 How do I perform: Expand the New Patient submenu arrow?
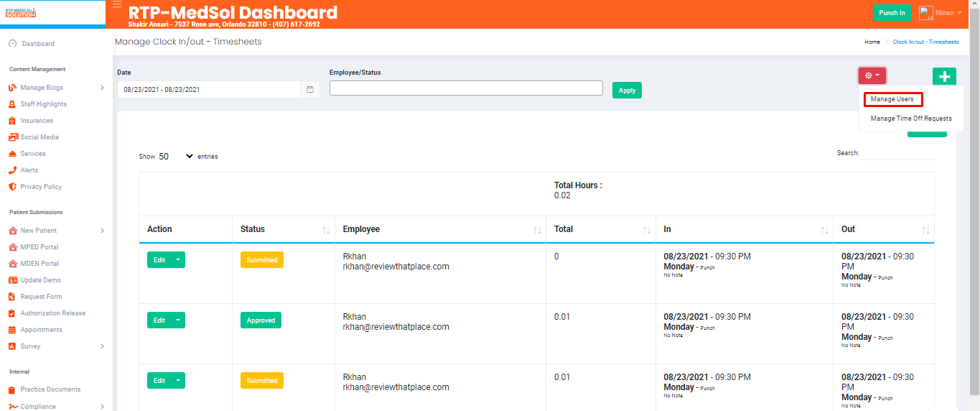pos(102,231)
